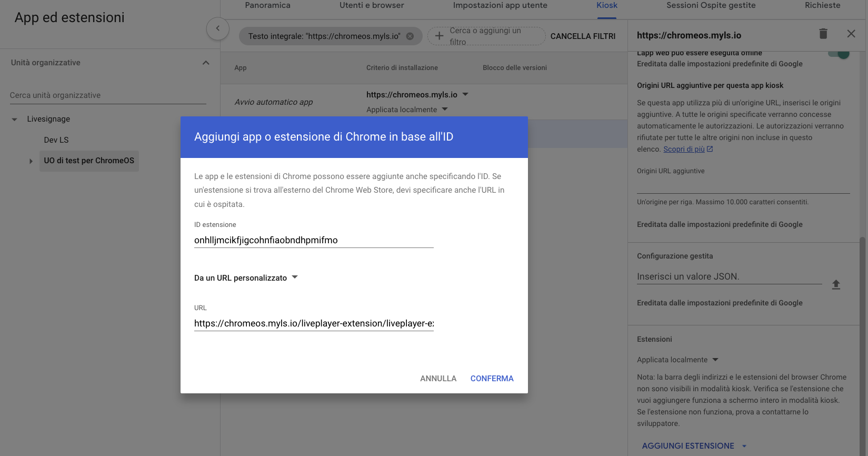This screenshot has height=456, width=868.
Task: Click the 'Blocco delle versioni' column header
Action: point(515,68)
